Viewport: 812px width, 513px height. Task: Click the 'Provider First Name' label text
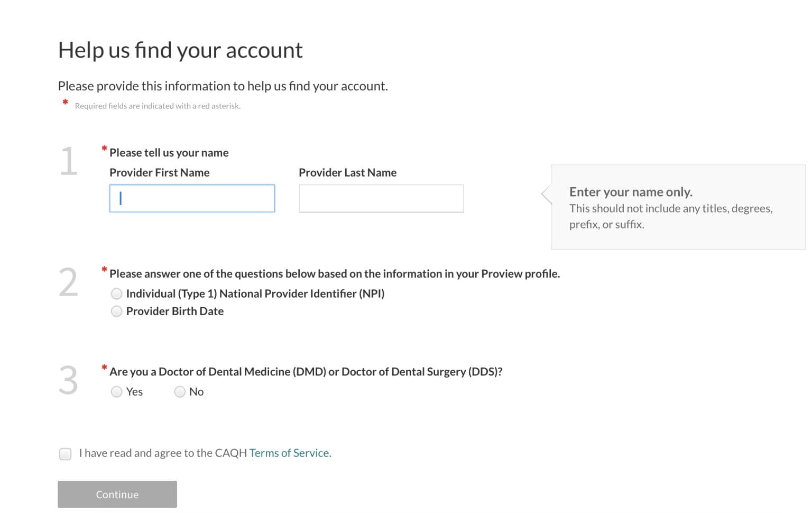click(x=159, y=173)
